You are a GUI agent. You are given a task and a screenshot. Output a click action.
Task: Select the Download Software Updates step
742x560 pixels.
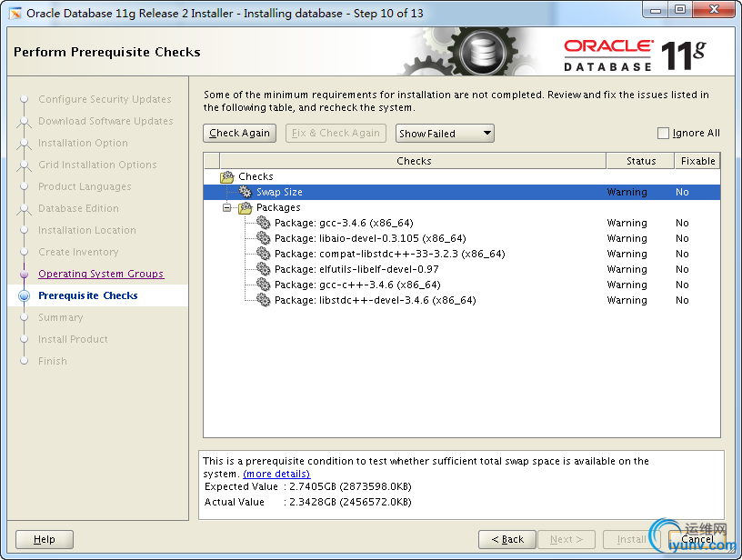[x=105, y=121]
